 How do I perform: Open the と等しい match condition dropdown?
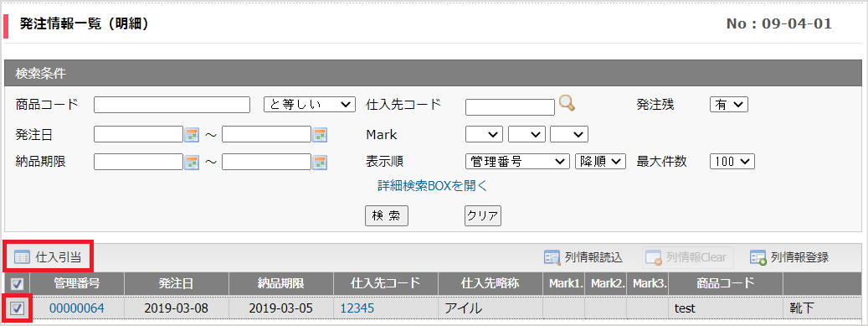(310, 104)
